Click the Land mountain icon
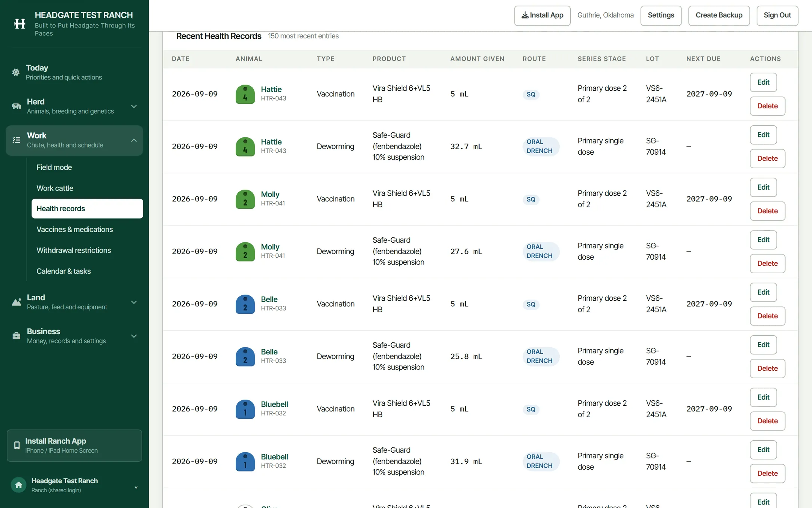812x508 pixels. pos(17,302)
